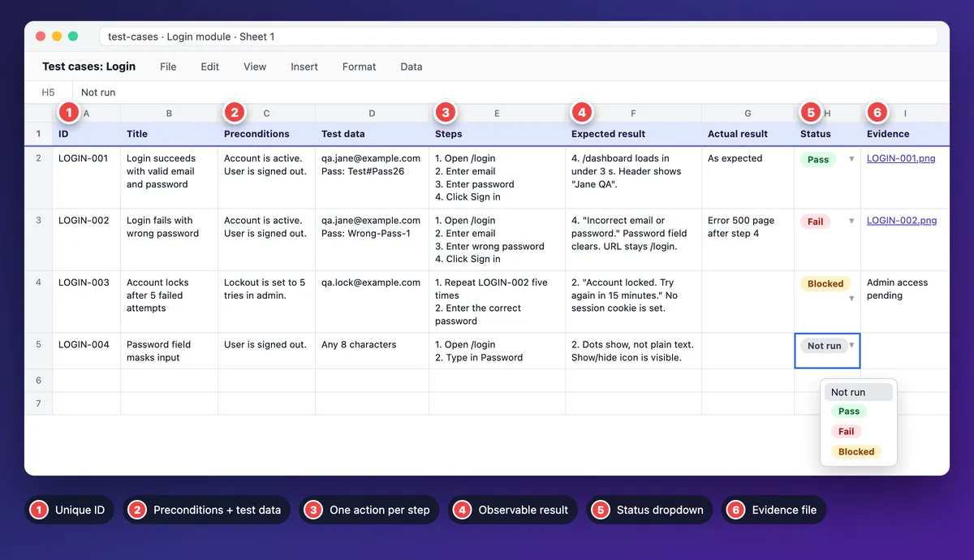Expand the status dropdown arrow beside Pass
This screenshot has height=560, width=974.
point(851,159)
